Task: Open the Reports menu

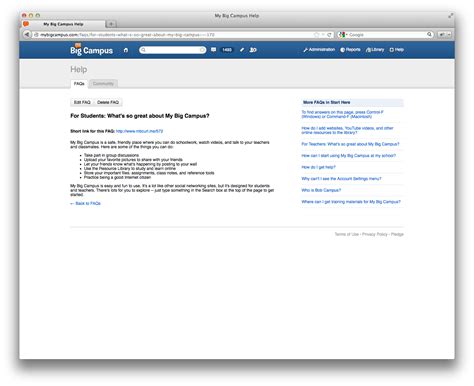Action: coord(350,50)
